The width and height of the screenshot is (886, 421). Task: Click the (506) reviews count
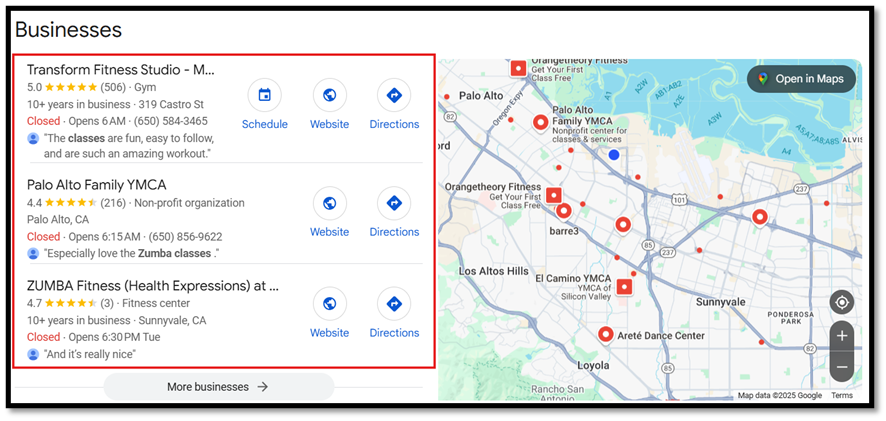click(x=113, y=88)
